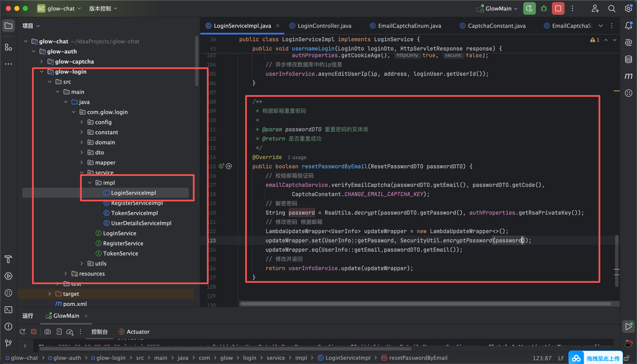
Task: Collapse the glow-login module folder
Action: tap(42, 72)
